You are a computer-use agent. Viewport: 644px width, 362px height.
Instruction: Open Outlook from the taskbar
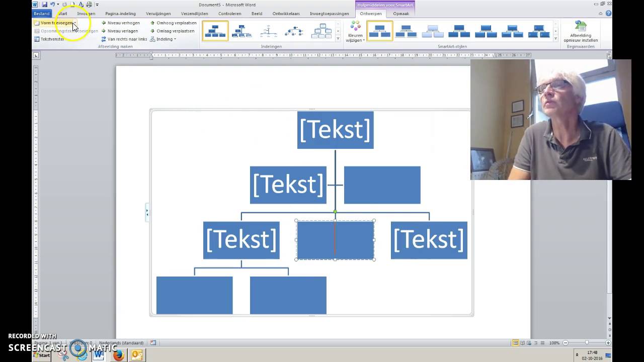coord(137,355)
